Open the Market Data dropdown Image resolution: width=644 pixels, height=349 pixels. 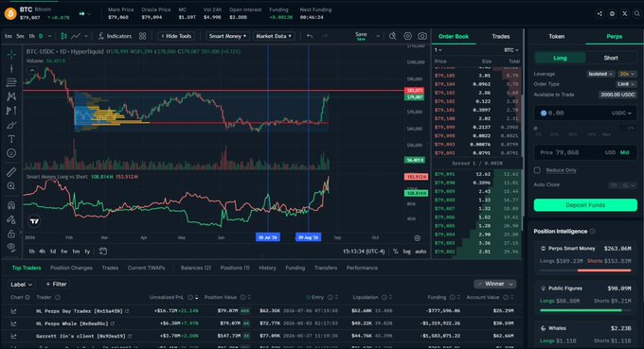tap(274, 36)
